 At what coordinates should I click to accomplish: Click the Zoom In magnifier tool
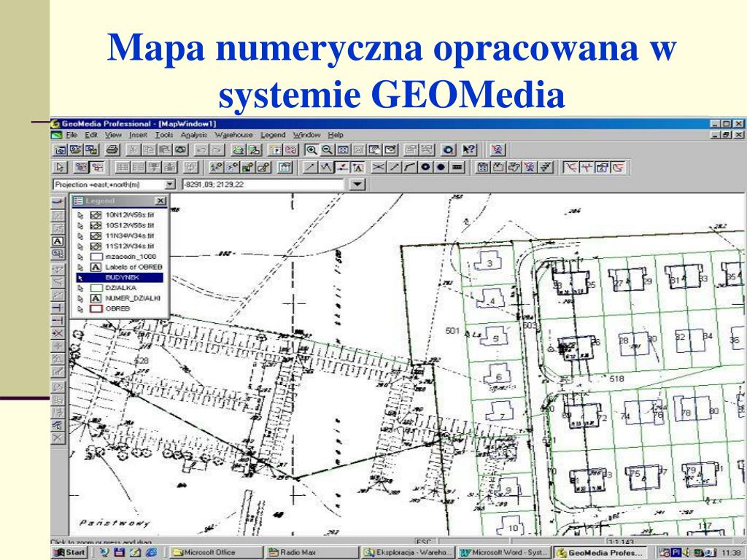[x=311, y=150]
